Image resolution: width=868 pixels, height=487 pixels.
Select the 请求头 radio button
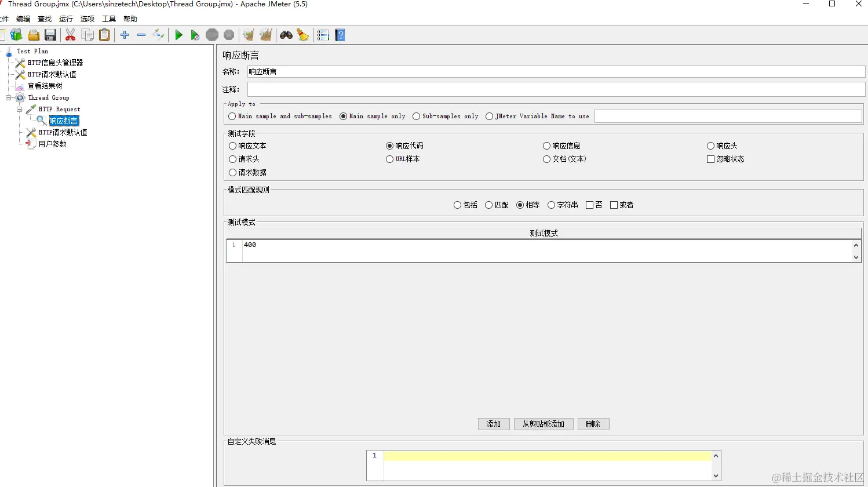tap(233, 159)
